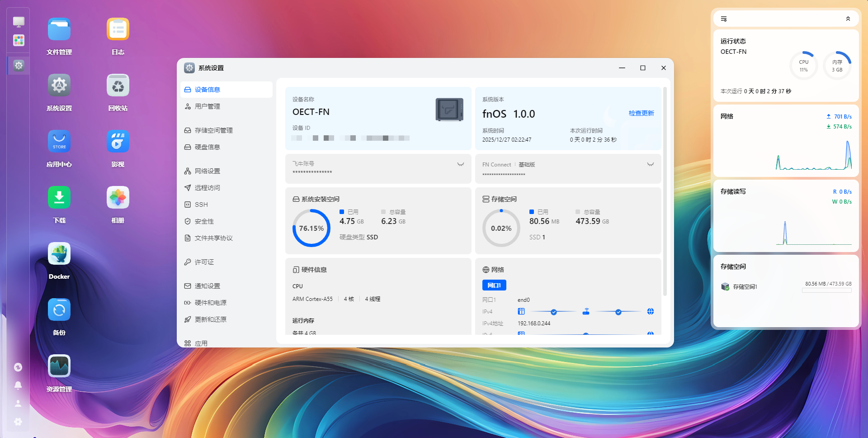Click the globe icon in IPv4 connection diagram
The height and width of the screenshot is (438, 868).
coord(651,311)
